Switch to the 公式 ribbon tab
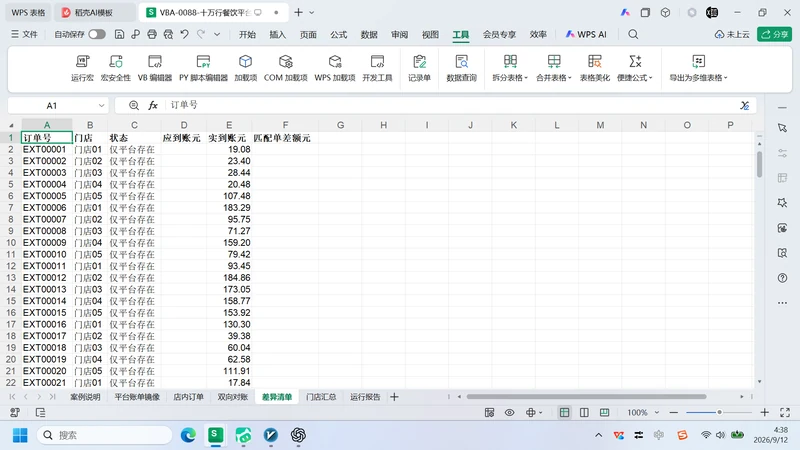 click(339, 34)
